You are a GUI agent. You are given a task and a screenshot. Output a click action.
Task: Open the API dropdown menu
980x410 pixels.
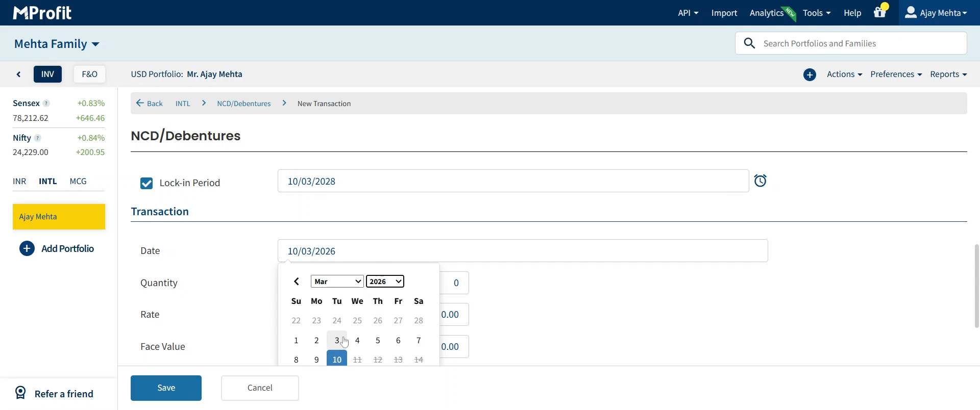click(688, 13)
